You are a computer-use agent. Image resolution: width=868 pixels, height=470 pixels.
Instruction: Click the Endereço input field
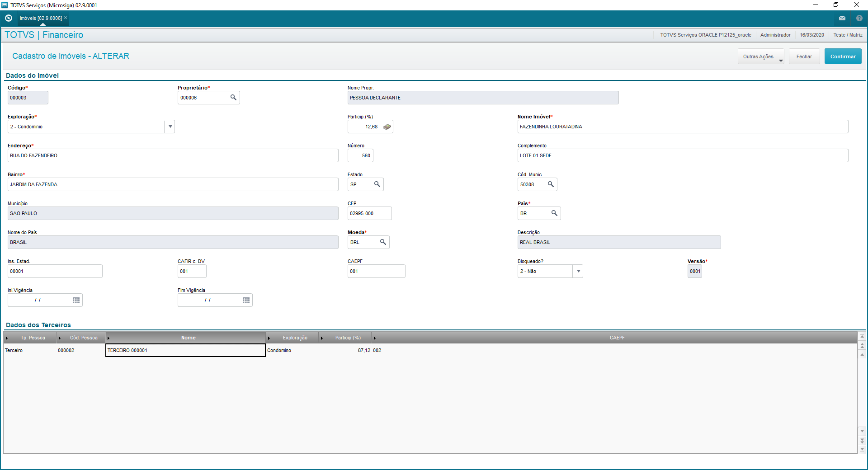click(173, 155)
